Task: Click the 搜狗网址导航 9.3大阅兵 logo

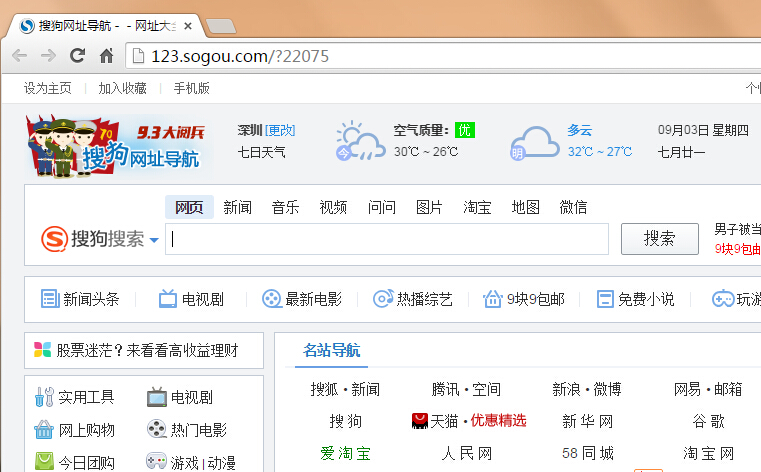Action: click(x=118, y=146)
